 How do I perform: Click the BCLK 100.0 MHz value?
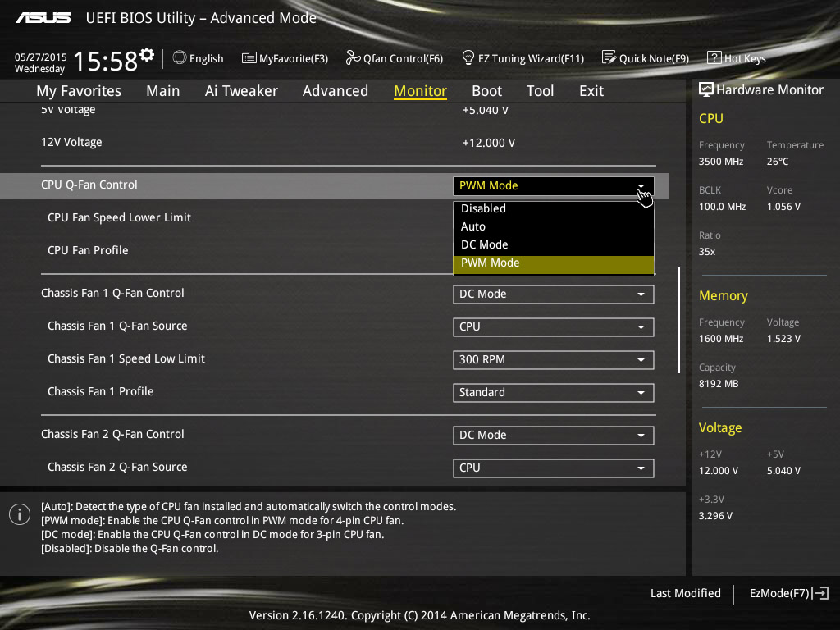tap(722, 206)
